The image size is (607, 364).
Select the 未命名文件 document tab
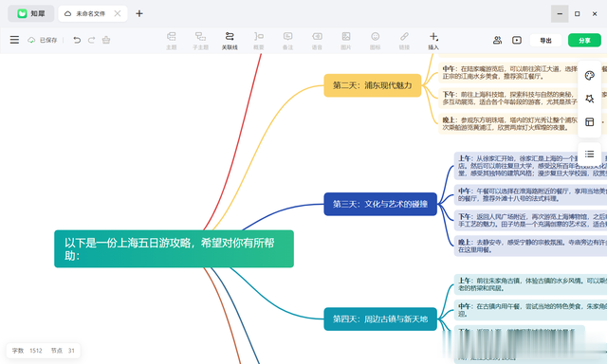[88, 13]
